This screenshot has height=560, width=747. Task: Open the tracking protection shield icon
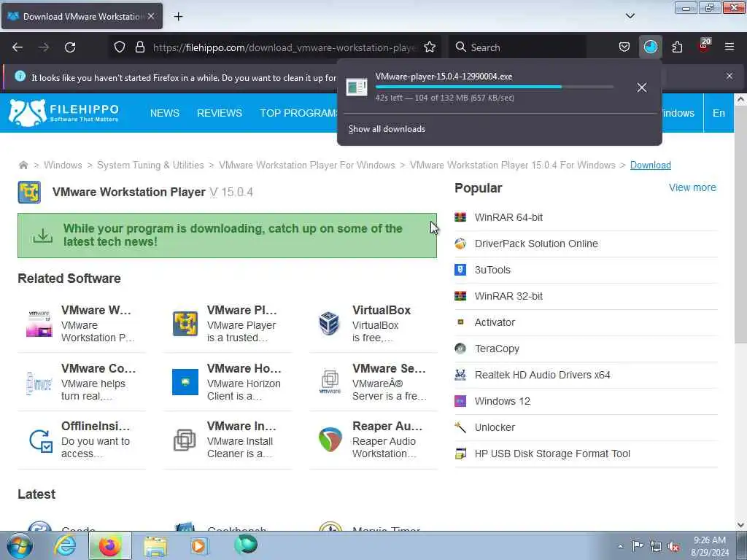(x=120, y=47)
